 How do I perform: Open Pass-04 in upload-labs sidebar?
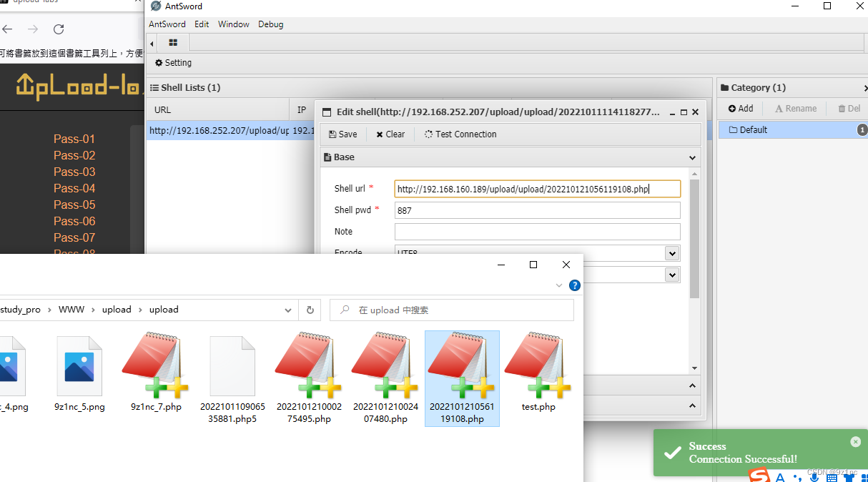(x=74, y=188)
